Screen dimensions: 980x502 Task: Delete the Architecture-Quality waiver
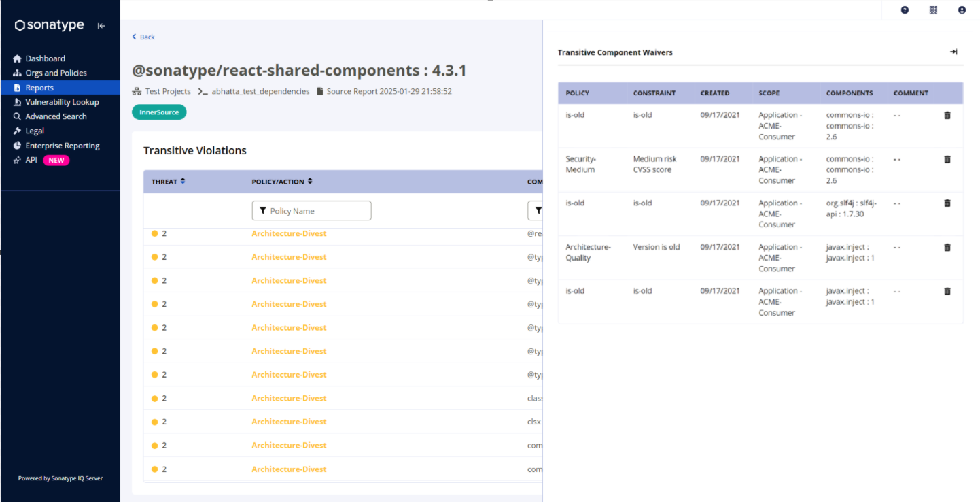[947, 247]
